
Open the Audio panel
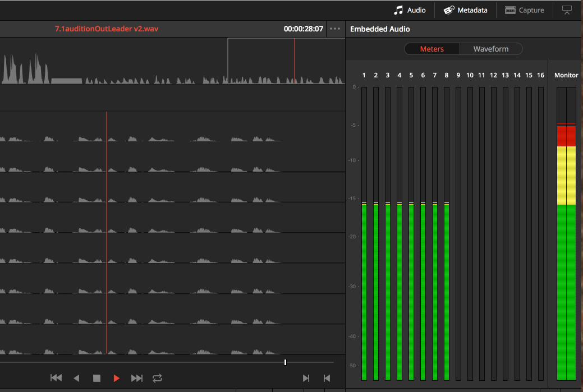pyautogui.click(x=410, y=10)
